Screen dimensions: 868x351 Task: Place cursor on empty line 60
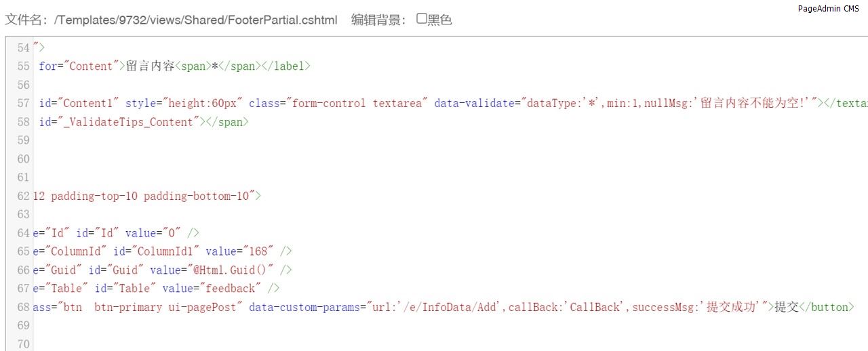click(x=203, y=159)
